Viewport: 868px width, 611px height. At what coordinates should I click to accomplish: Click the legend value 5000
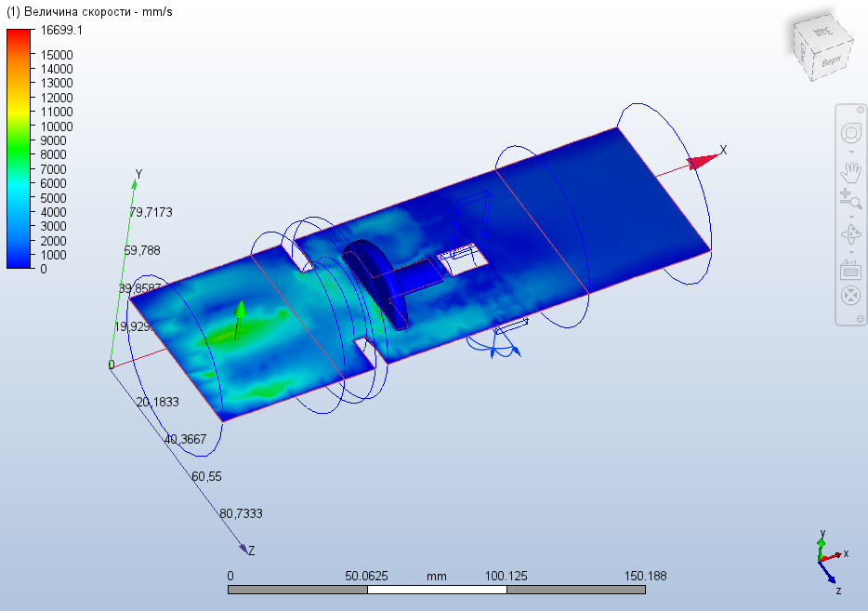point(53,198)
